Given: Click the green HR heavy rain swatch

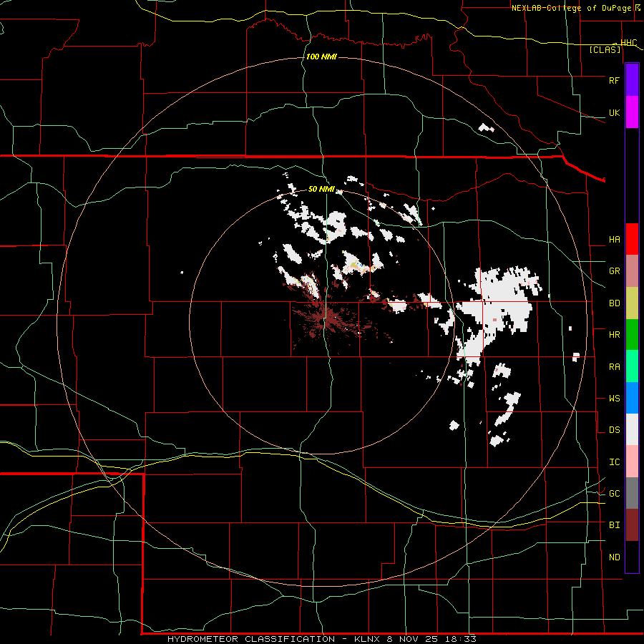Looking at the screenshot, I should click(x=632, y=335).
